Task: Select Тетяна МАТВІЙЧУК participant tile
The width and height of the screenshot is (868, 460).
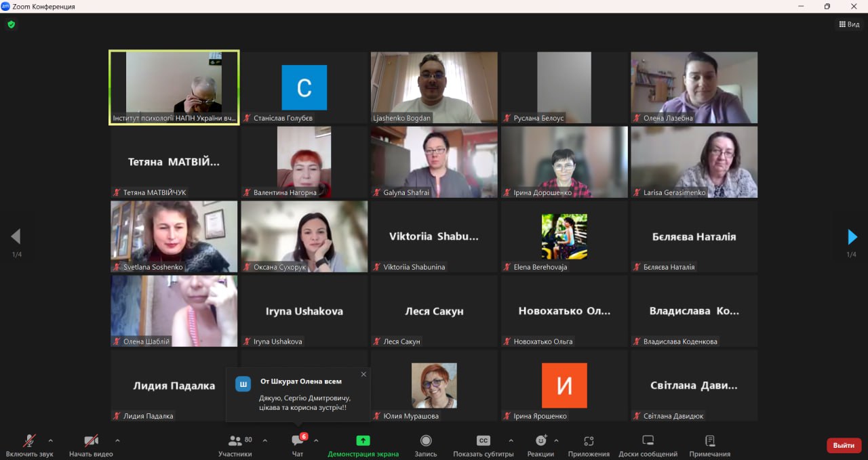Action: [x=174, y=162]
